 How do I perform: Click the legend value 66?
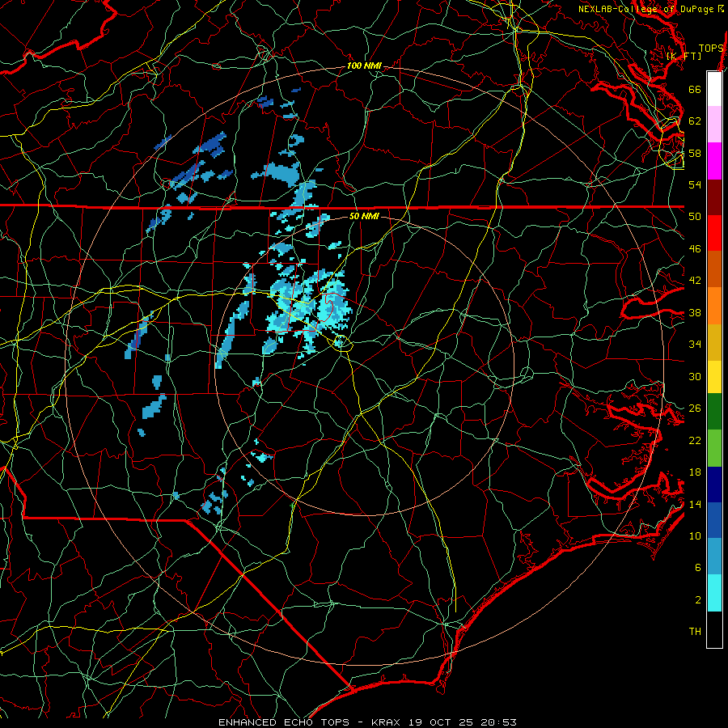coord(695,89)
